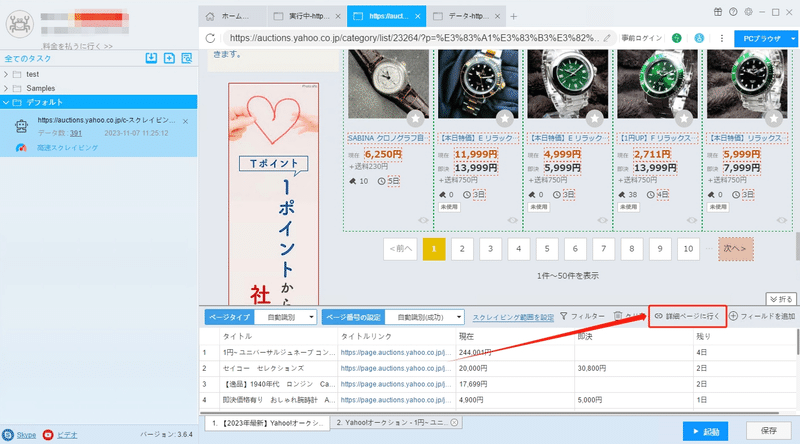Open the three-dot more menu
The width and height of the screenshot is (800, 444).
click(x=721, y=38)
